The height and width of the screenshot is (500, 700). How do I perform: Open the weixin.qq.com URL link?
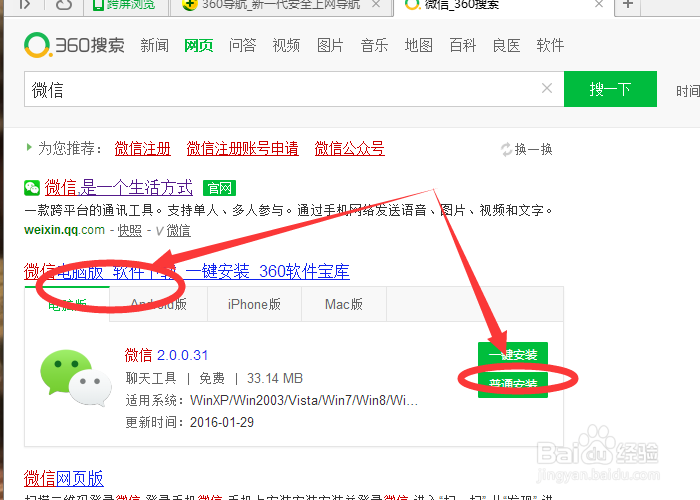tap(64, 230)
